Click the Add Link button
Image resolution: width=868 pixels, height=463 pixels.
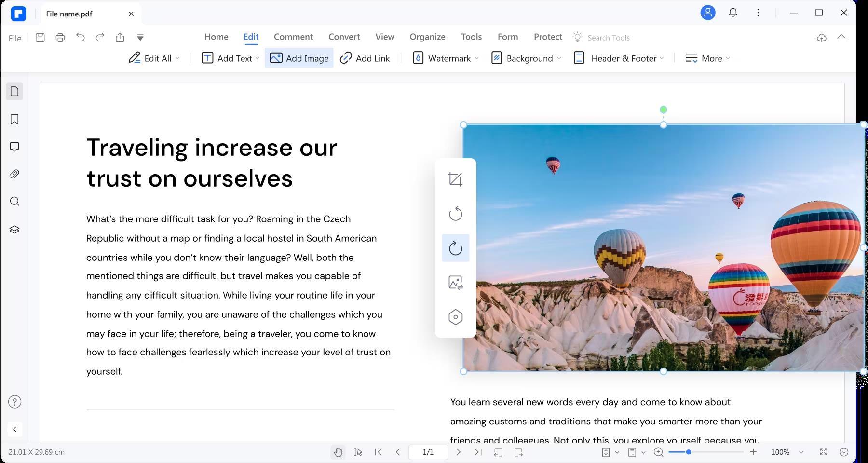point(365,58)
